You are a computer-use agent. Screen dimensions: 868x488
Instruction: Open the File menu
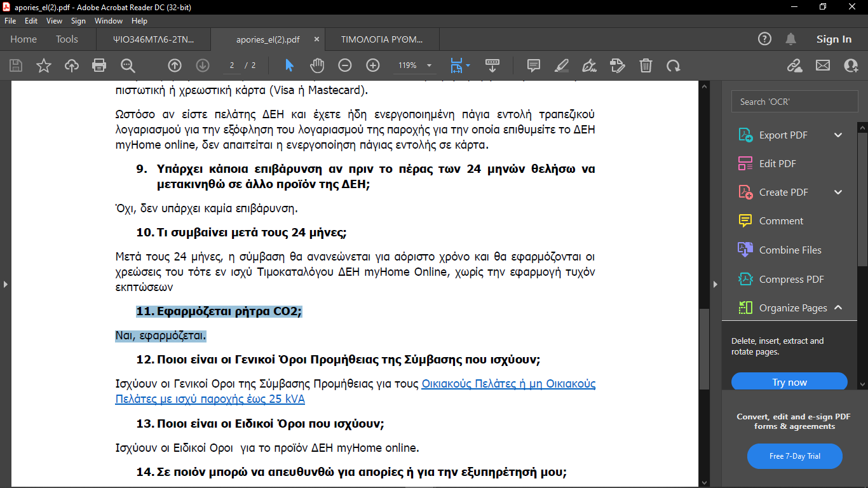tap(10, 21)
